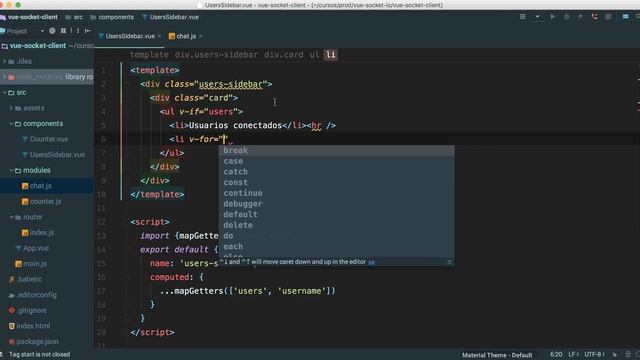
Task: Click the hide Project panel arrow icon
Action: (87, 31)
